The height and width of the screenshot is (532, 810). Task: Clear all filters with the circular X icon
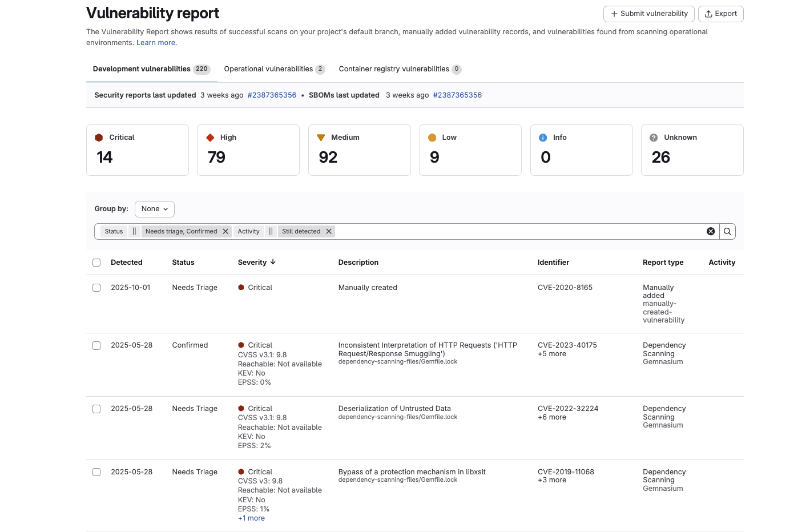click(x=711, y=231)
